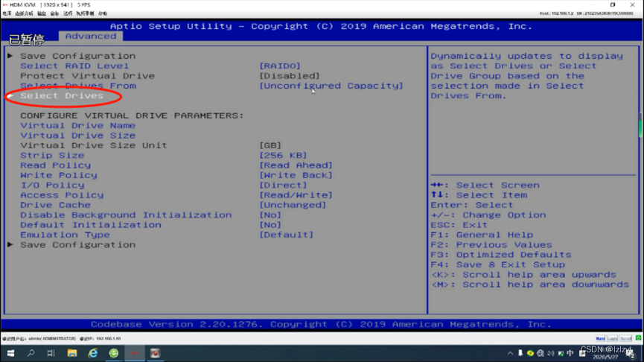The width and height of the screenshot is (644, 362).
Task: Open the Unchanged drive cache value
Action: point(293,205)
